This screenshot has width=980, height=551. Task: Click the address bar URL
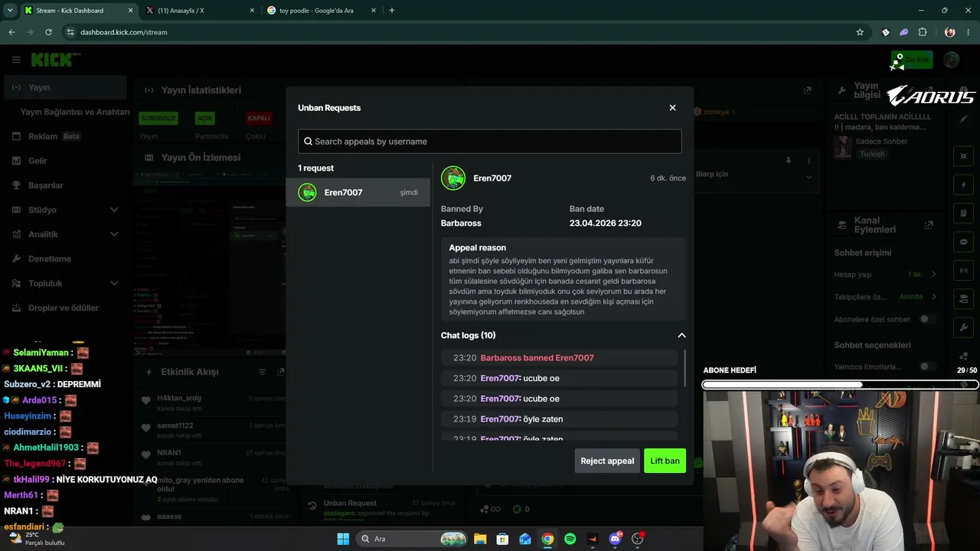point(123,32)
